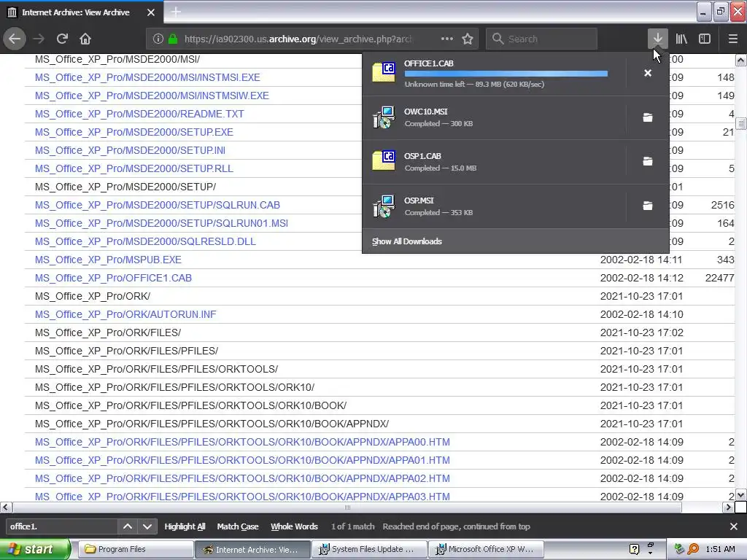Viewport: 747px width, 560px height.
Task: Click the URL address field
Action: pos(298,39)
